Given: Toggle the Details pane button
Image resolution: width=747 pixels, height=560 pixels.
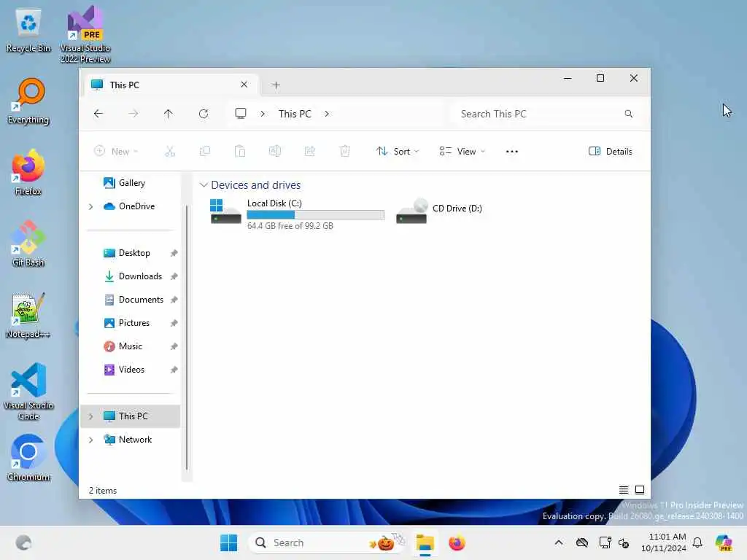Looking at the screenshot, I should tap(611, 152).
